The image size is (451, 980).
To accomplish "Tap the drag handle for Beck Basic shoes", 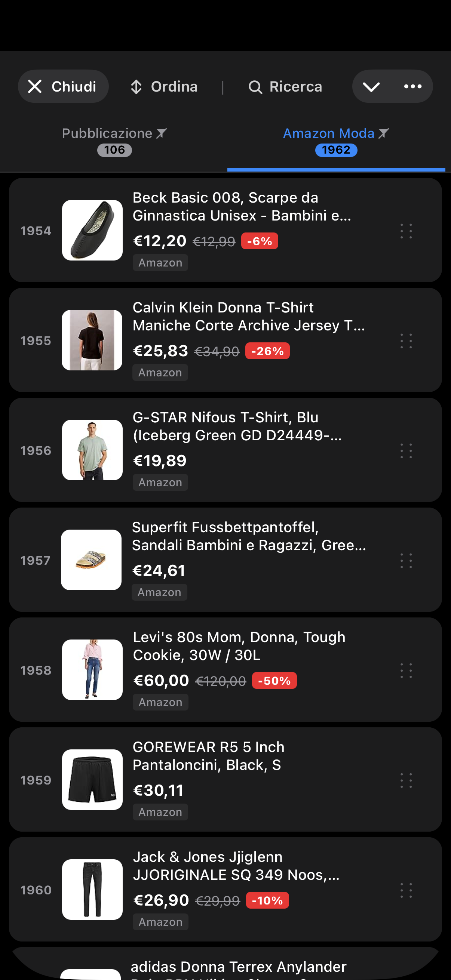I will click(x=406, y=231).
